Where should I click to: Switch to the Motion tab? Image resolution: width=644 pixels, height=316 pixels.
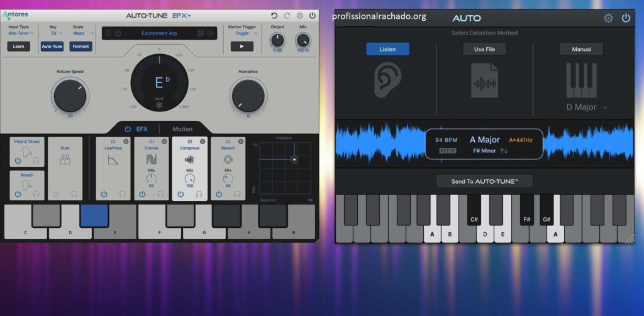coord(182,129)
